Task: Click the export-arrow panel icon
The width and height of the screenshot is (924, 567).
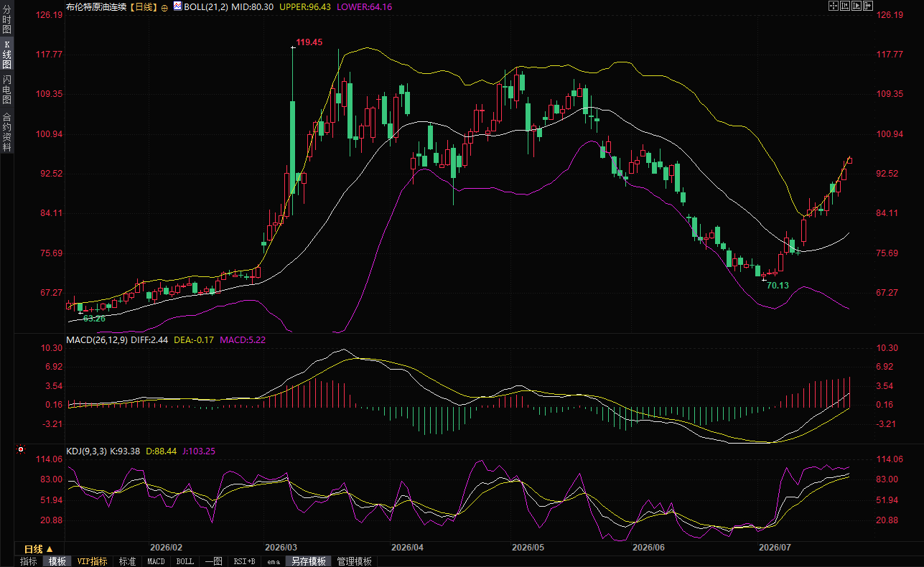Action: [868, 6]
